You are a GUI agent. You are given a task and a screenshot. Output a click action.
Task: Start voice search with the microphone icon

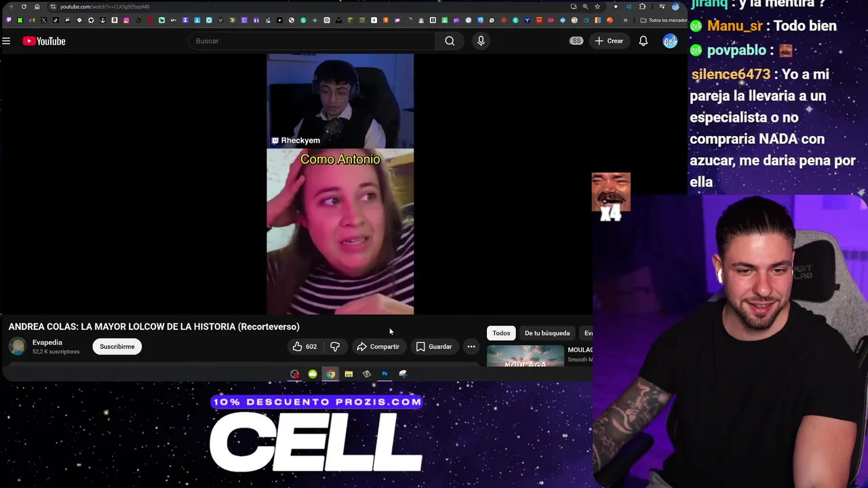pos(481,41)
